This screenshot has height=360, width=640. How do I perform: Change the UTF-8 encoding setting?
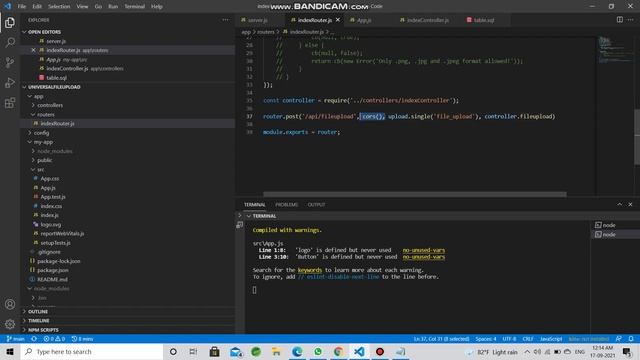[x=509, y=339]
